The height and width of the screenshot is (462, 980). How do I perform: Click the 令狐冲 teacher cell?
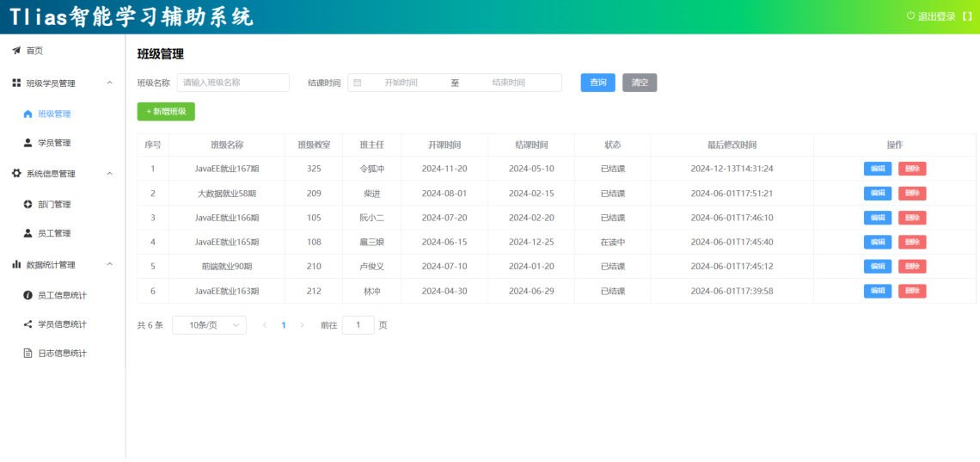[372, 169]
